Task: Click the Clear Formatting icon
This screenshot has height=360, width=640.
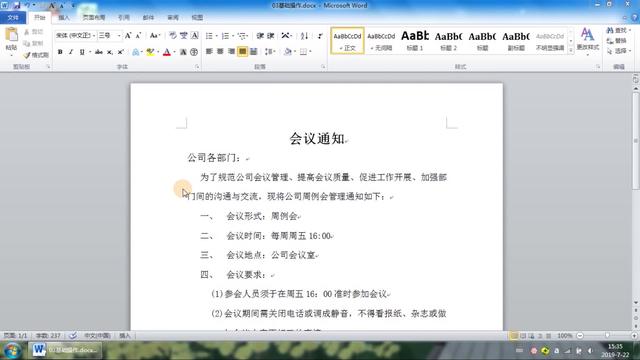Action: [173, 36]
